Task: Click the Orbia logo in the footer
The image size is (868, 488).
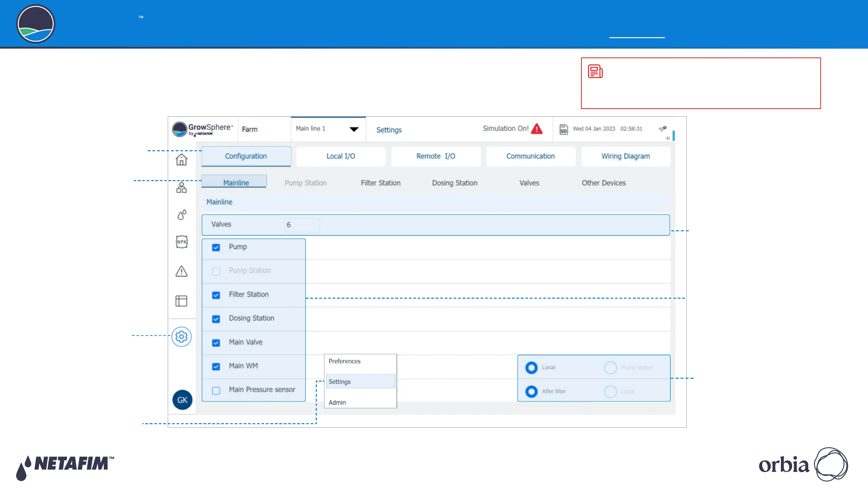Action: [x=803, y=464]
